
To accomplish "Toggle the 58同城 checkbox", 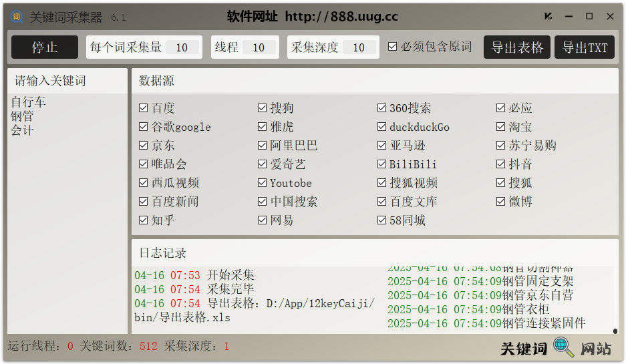I will (381, 220).
